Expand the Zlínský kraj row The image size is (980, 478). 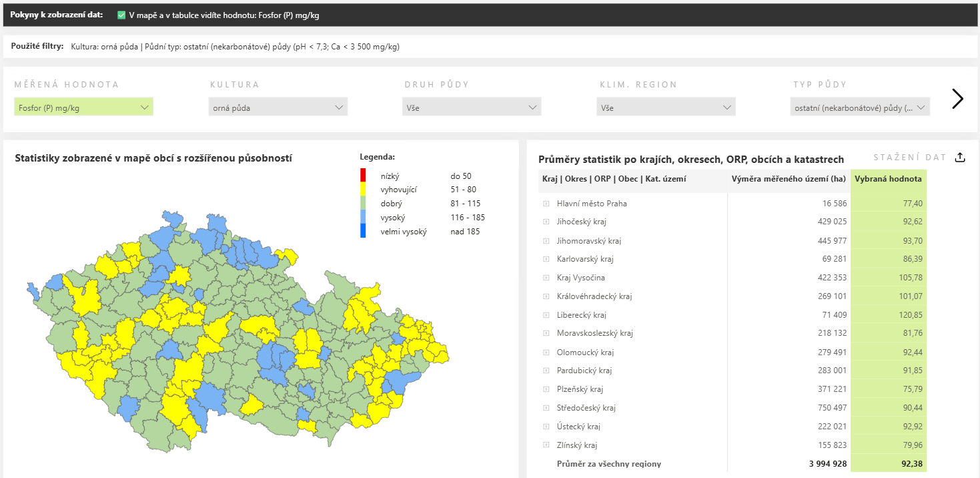[546, 445]
